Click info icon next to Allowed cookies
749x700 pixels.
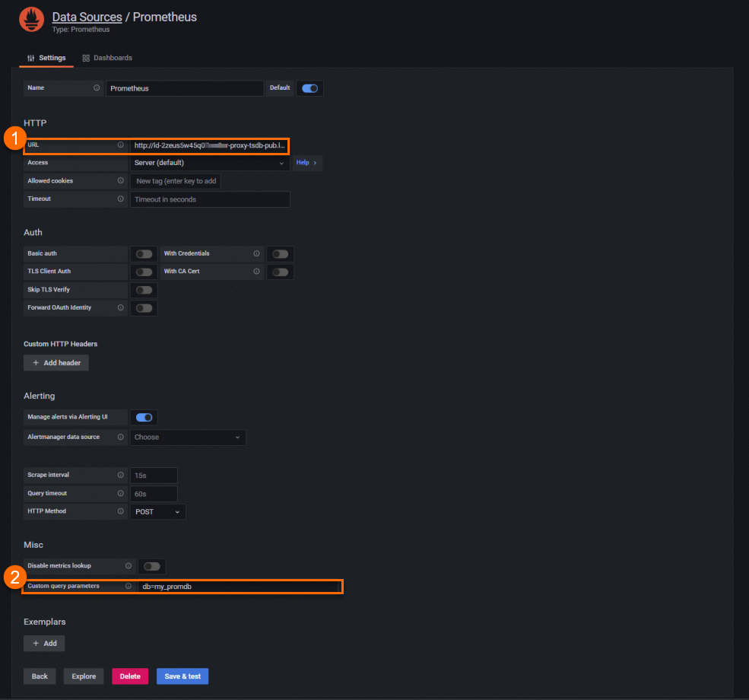click(120, 180)
